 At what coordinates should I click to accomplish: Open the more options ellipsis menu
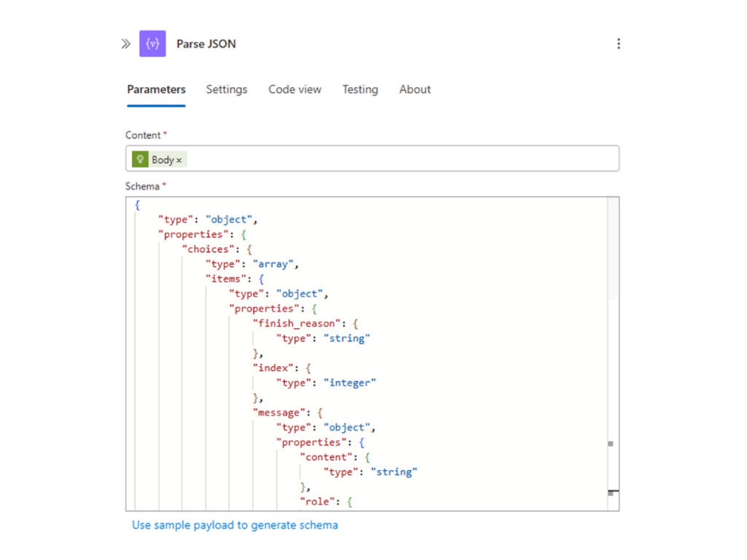click(619, 44)
